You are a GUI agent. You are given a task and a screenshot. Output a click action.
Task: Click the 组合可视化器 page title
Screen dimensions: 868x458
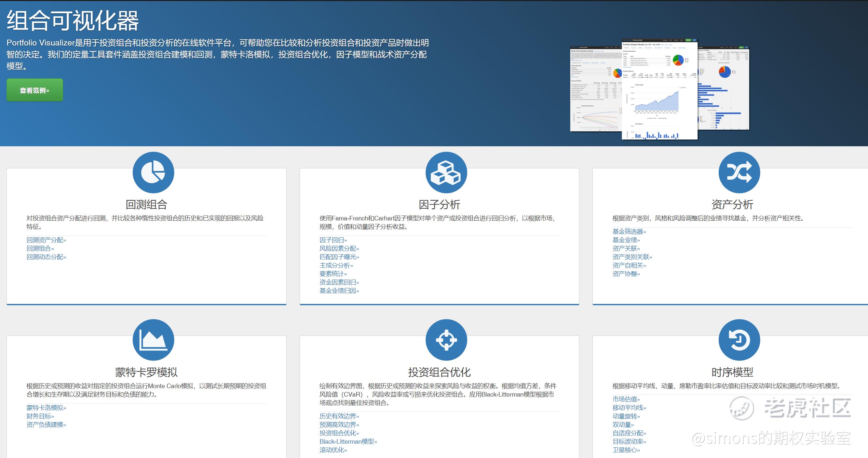pos(73,21)
